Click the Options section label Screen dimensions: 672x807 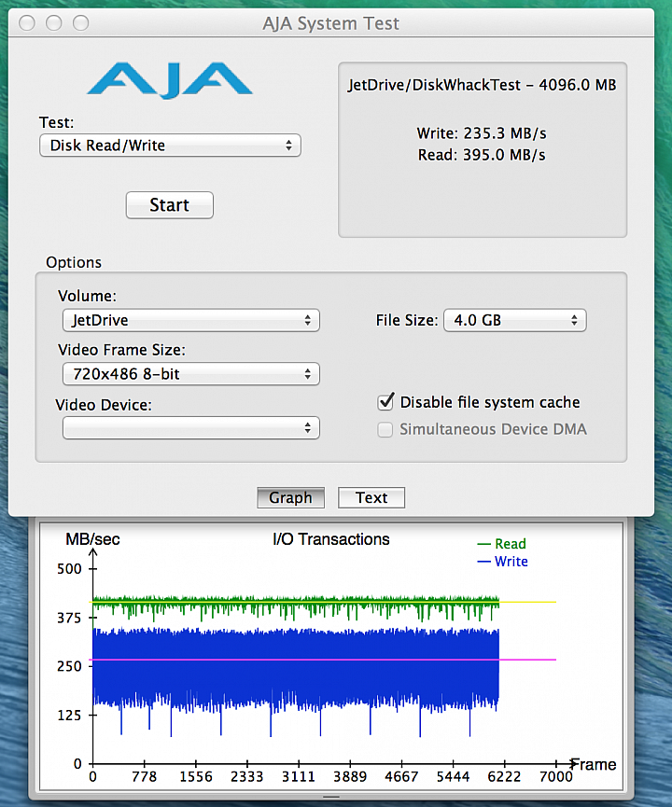(x=74, y=262)
